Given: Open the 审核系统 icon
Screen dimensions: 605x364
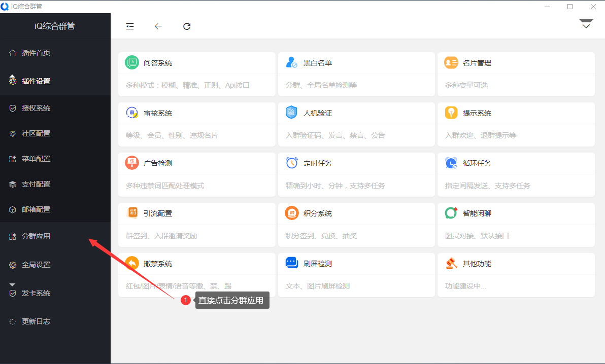Looking at the screenshot, I should (x=132, y=113).
